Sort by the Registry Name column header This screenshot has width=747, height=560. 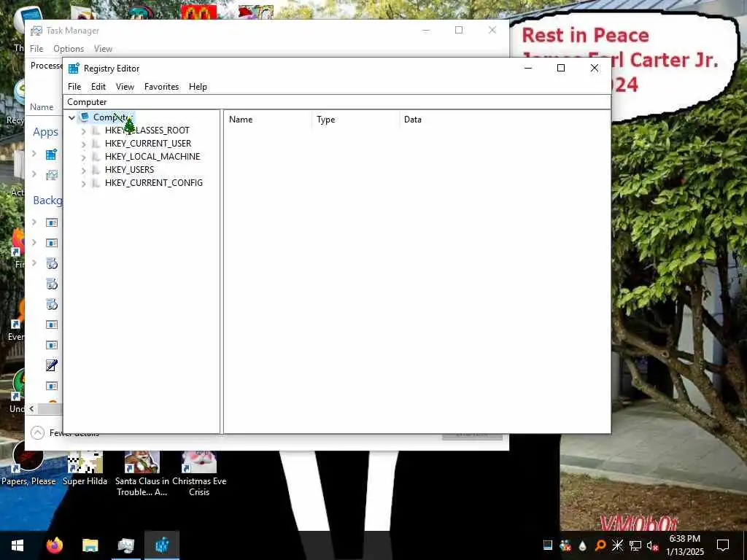(268, 120)
